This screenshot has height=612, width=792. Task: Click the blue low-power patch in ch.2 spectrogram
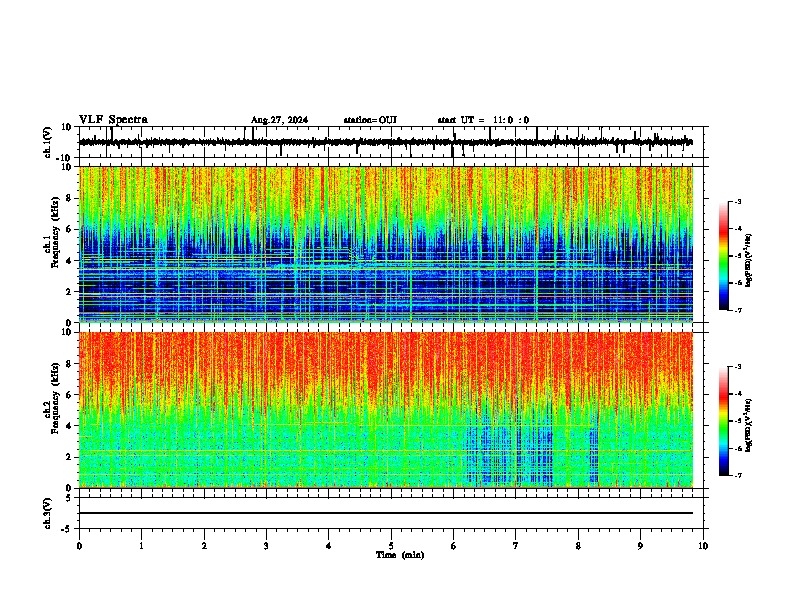coord(509,454)
